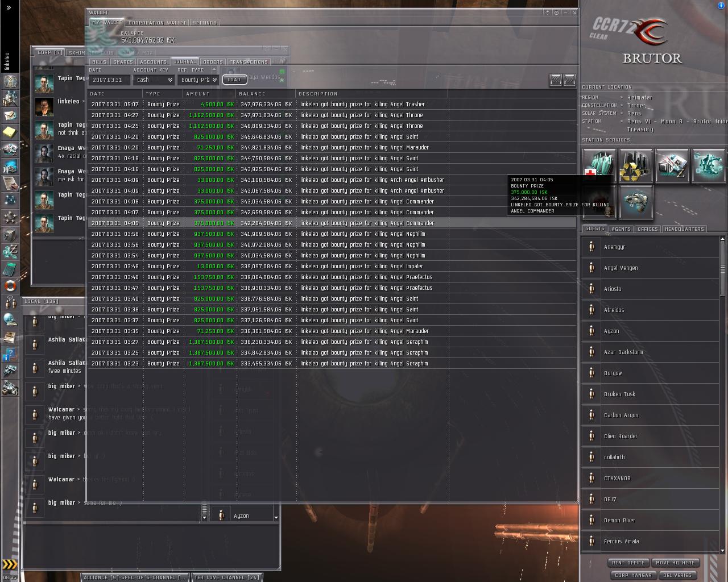Open the station service icon with Z symbol
The width and height of the screenshot is (728, 582).
(672, 165)
